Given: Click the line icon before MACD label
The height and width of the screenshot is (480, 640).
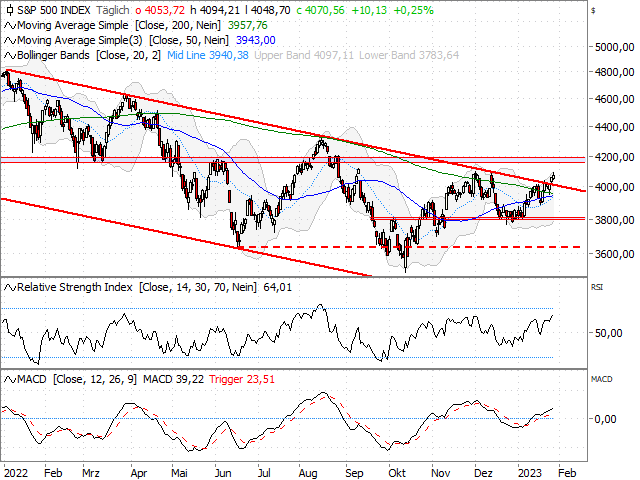Looking at the screenshot, I should coord(10,380).
